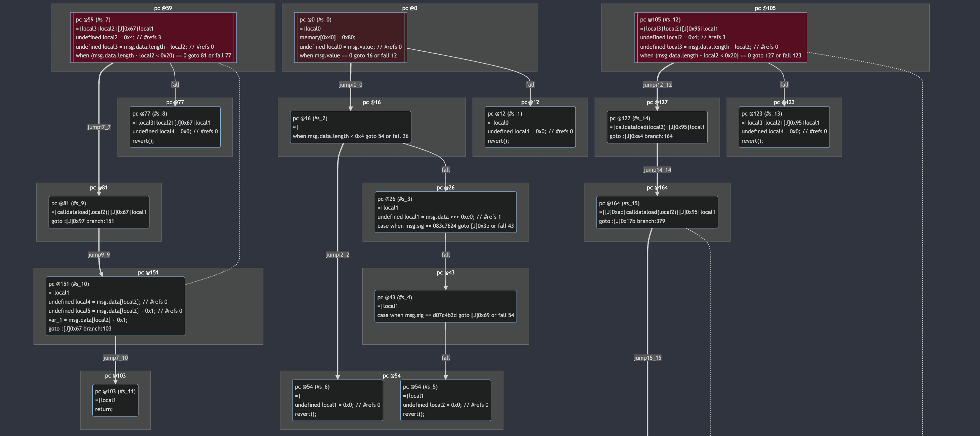The width and height of the screenshot is (980, 436).
Task: Click 'memory[0x40] = 0x80;' line
Action: [327, 37]
